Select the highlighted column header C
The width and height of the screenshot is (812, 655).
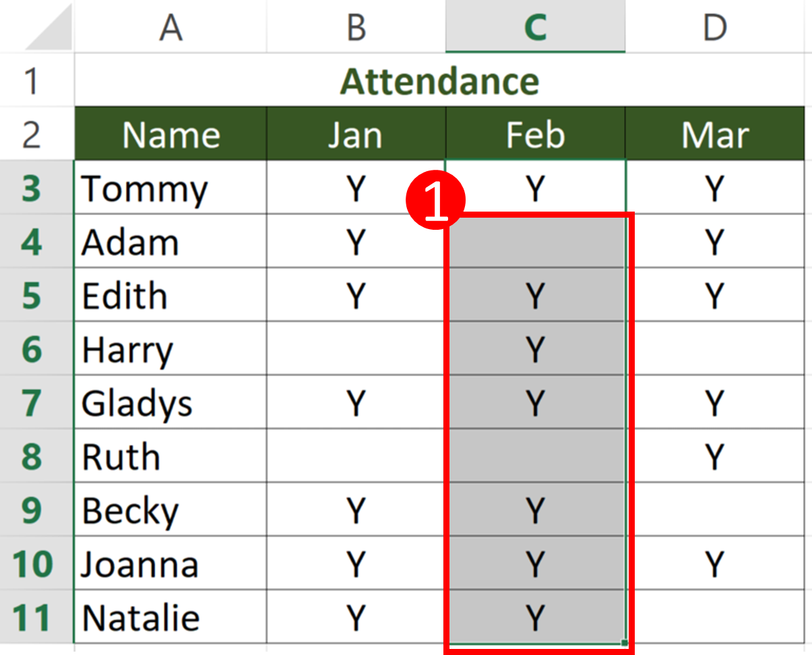point(536,26)
